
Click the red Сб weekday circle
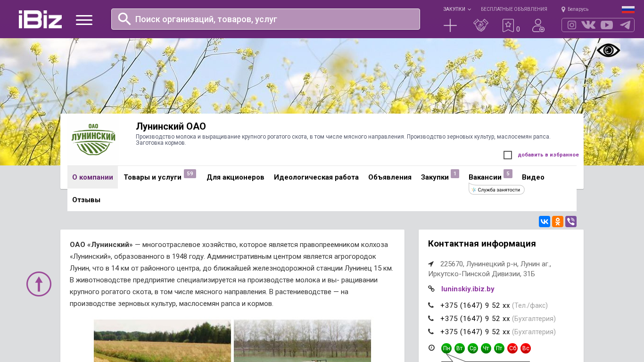(x=512, y=348)
